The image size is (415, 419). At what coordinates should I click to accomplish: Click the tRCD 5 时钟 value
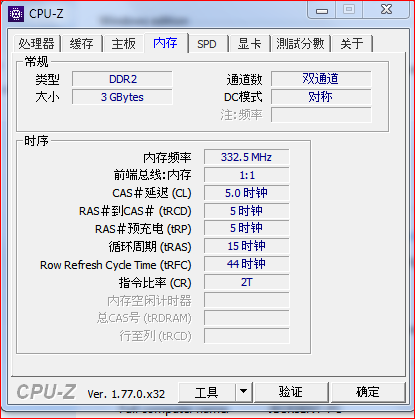(x=247, y=211)
